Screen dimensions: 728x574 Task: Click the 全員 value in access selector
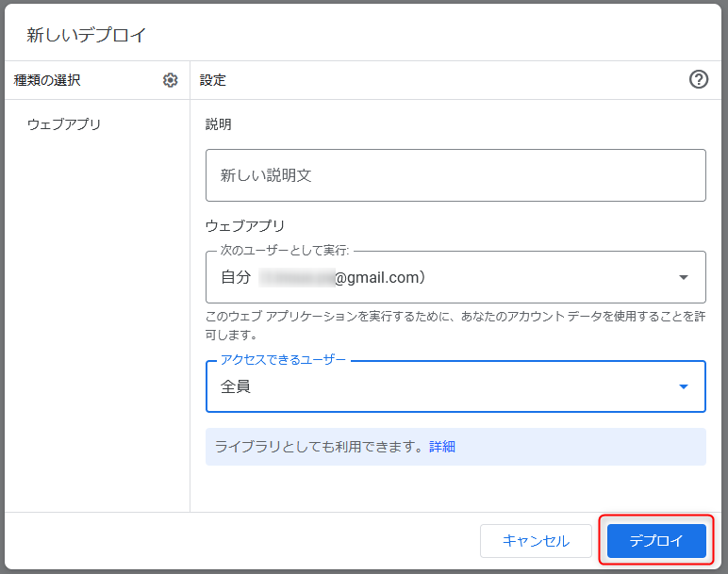click(236, 386)
